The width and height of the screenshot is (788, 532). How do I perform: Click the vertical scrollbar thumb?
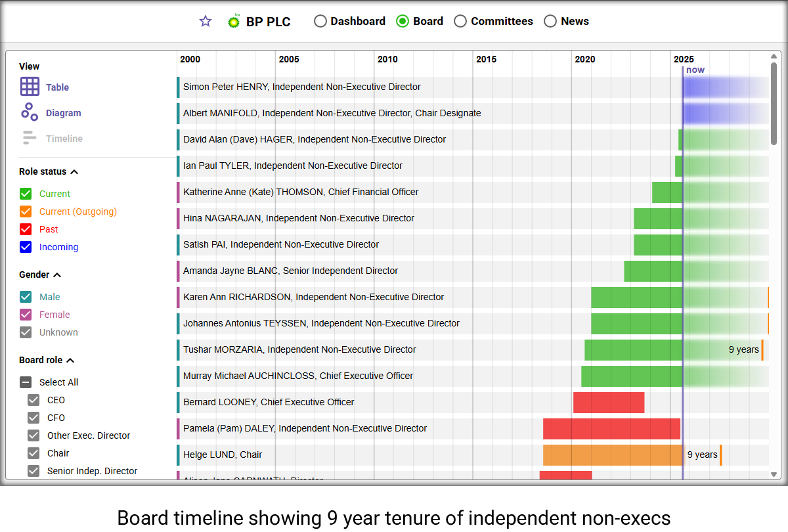[774, 103]
